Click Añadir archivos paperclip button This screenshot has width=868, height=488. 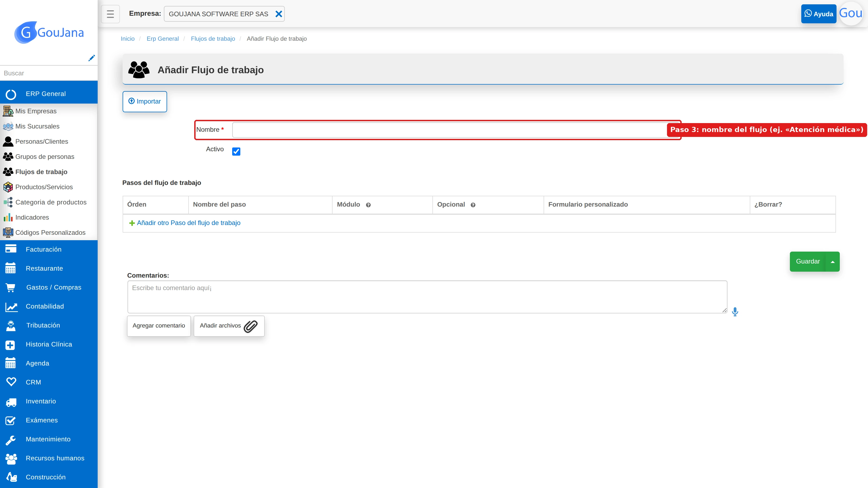229,326
